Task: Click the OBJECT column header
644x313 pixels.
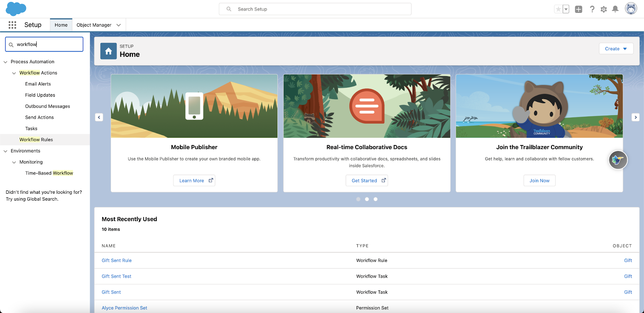Action: coord(622,246)
